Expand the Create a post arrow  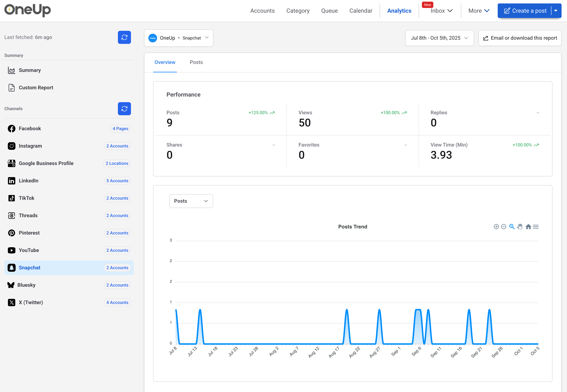pos(556,11)
